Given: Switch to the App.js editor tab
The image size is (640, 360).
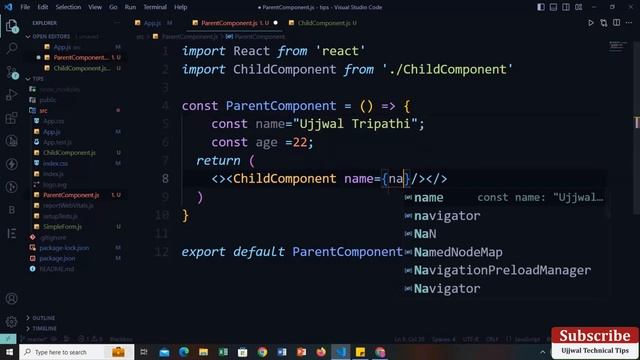Looking at the screenshot, I should (153, 23).
